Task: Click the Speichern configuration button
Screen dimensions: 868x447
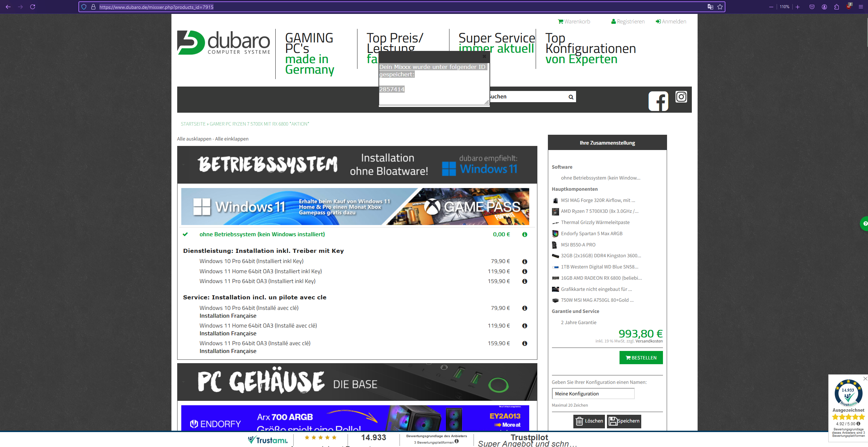Action: 624,421
